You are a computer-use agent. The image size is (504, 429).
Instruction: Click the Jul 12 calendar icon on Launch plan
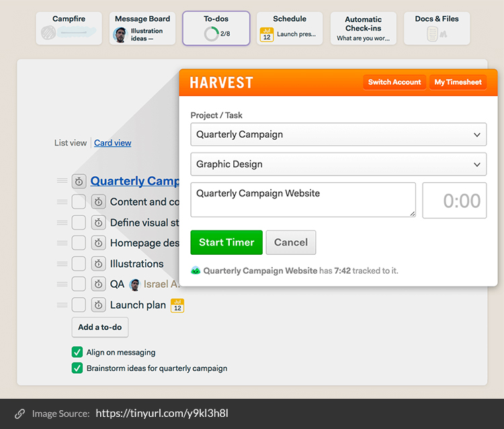tap(177, 305)
